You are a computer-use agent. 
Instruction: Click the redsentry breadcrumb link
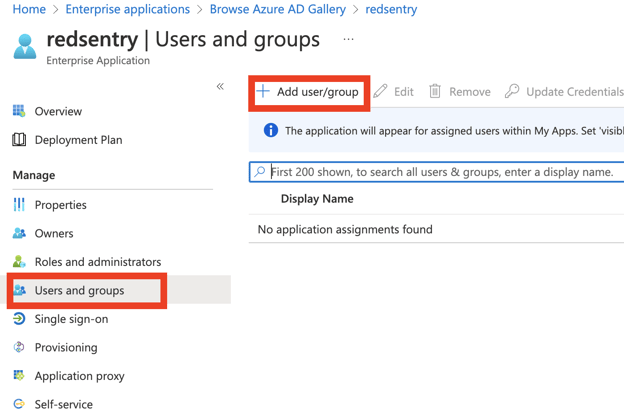(x=391, y=9)
